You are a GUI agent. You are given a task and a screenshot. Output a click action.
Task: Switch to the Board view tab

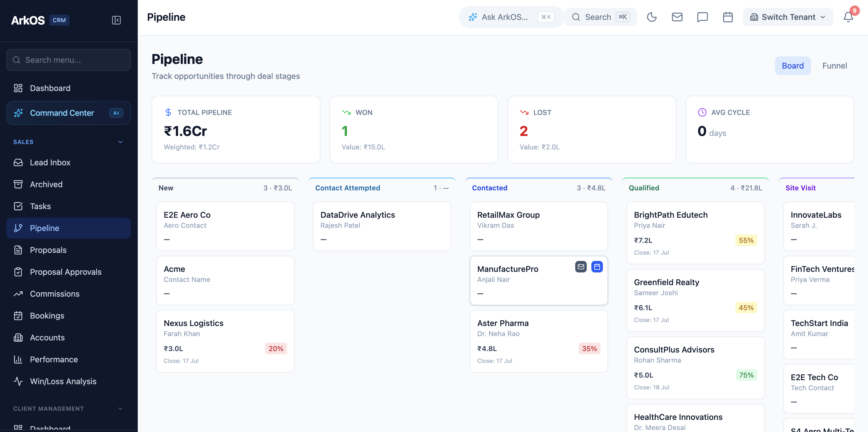(792, 66)
